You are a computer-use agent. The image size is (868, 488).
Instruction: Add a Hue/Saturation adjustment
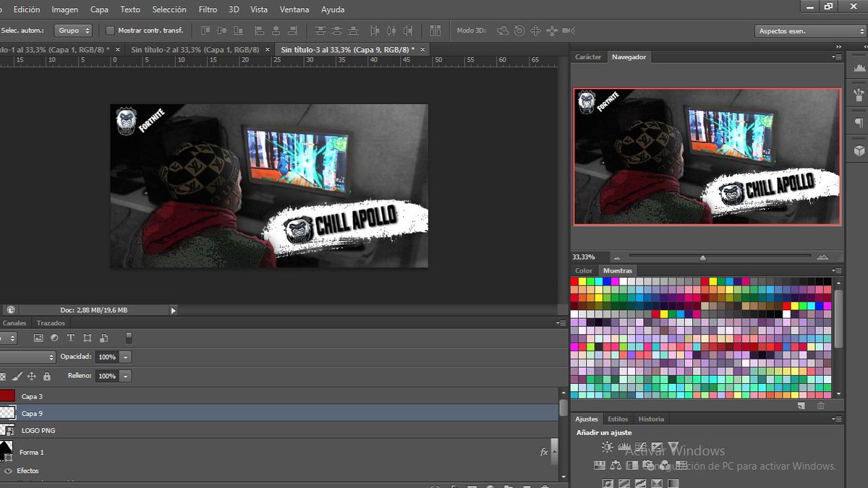click(600, 465)
